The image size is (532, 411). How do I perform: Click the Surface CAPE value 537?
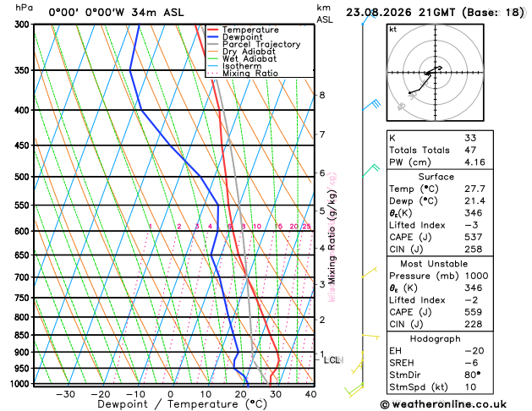click(474, 237)
